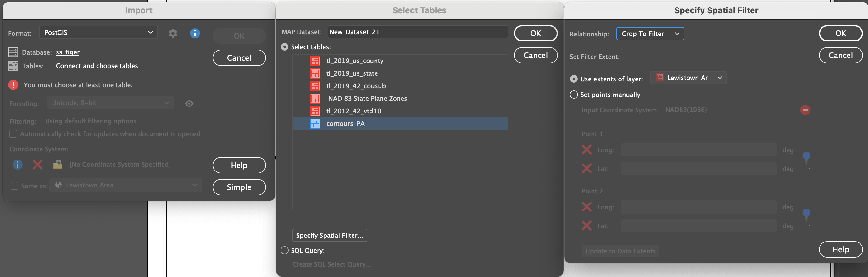This screenshot has width=868, height=277.
Task: Click Cancel in Specify Spatial Filter dialog
Action: point(840,55)
